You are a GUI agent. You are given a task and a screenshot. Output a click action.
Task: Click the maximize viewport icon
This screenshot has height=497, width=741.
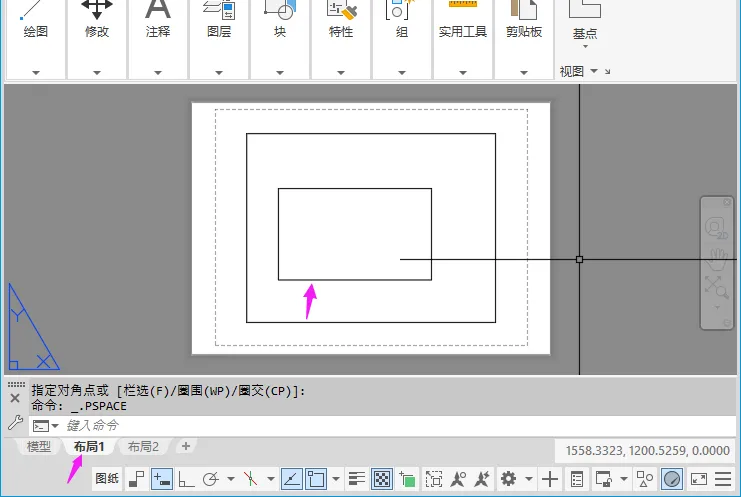click(x=434, y=479)
